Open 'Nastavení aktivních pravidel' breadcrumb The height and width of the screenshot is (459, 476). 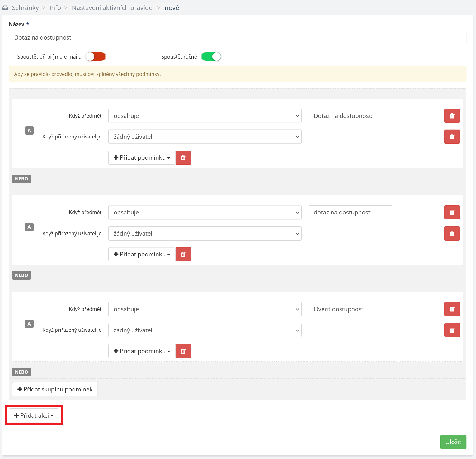point(113,8)
